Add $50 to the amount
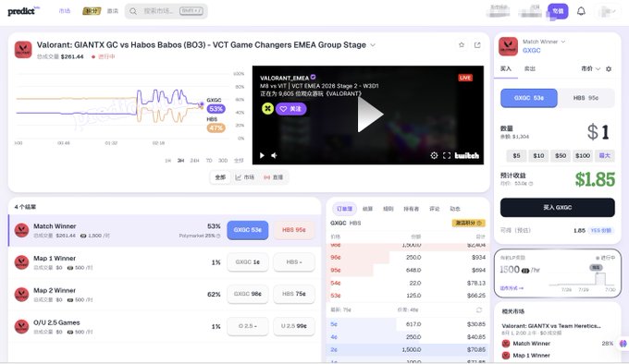The image size is (629, 364). pos(561,155)
